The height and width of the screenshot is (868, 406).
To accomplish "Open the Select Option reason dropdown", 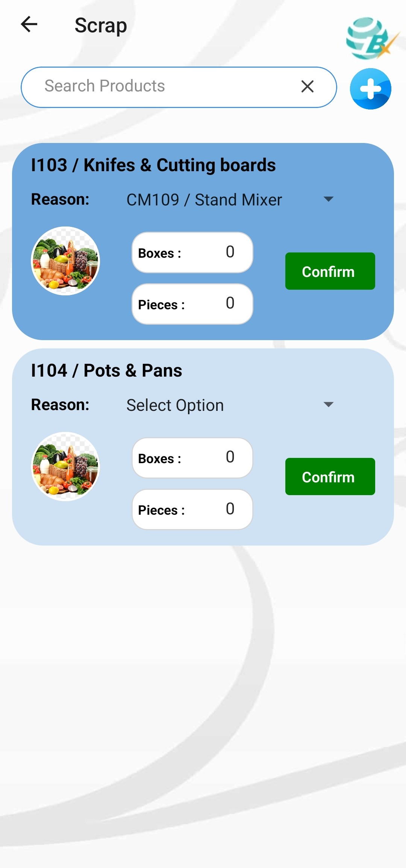I will [x=230, y=405].
